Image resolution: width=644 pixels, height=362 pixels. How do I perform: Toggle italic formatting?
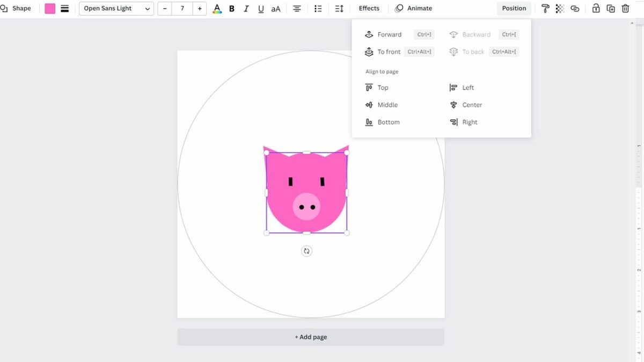click(246, 8)
